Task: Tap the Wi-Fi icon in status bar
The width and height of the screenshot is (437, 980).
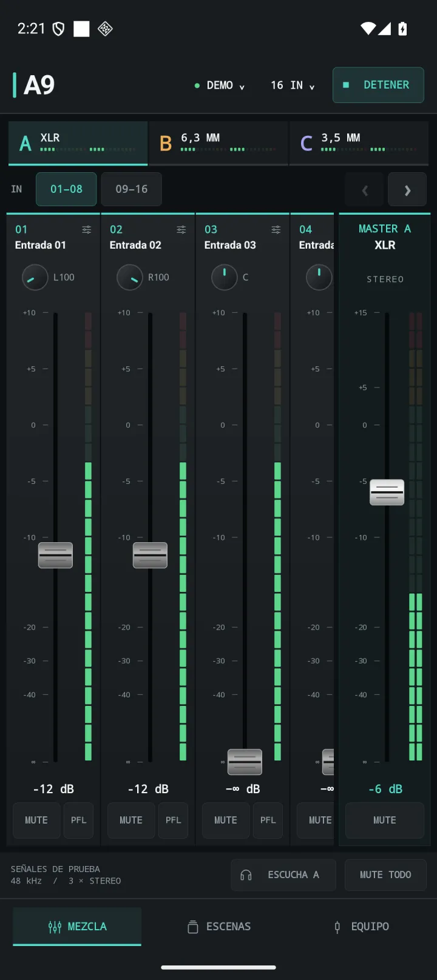Action: [368, 29]
